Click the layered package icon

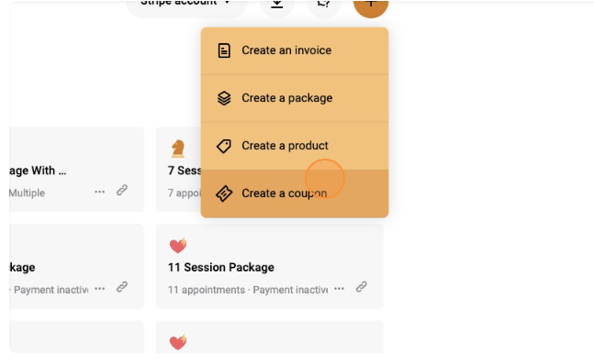pyautogui.click(x=224, y=98)
